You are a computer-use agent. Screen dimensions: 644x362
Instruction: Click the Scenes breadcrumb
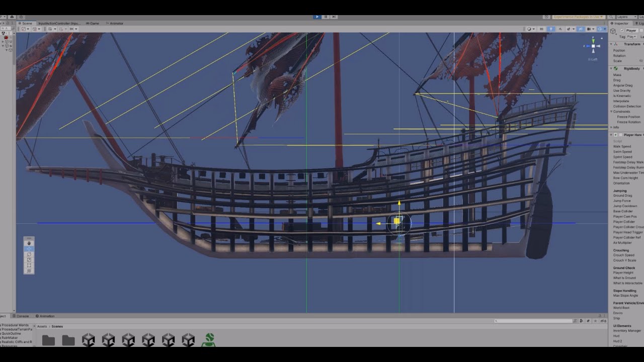point(57,326)
